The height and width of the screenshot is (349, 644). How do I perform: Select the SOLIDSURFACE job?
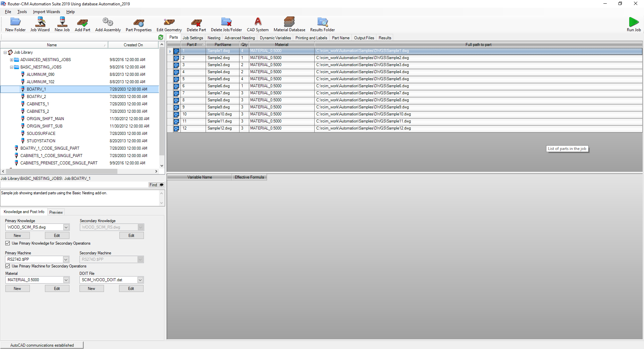[x=41, y=134]
